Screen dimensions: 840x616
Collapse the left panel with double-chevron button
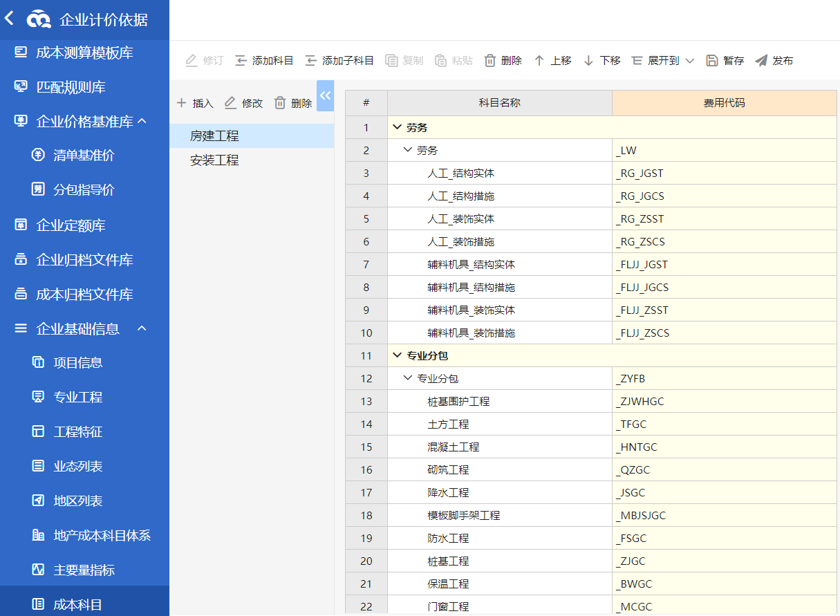click(x=326, y=95)
